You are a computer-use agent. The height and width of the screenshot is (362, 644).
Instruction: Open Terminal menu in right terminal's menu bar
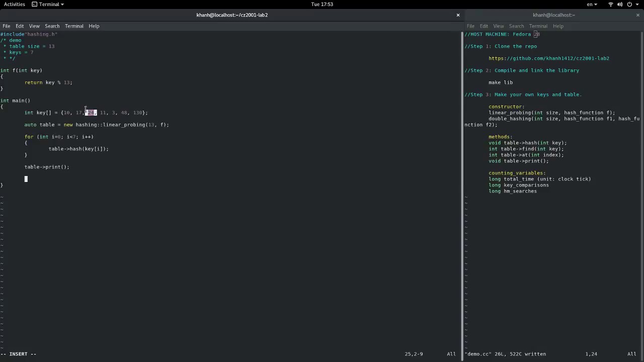pos(538,26)
